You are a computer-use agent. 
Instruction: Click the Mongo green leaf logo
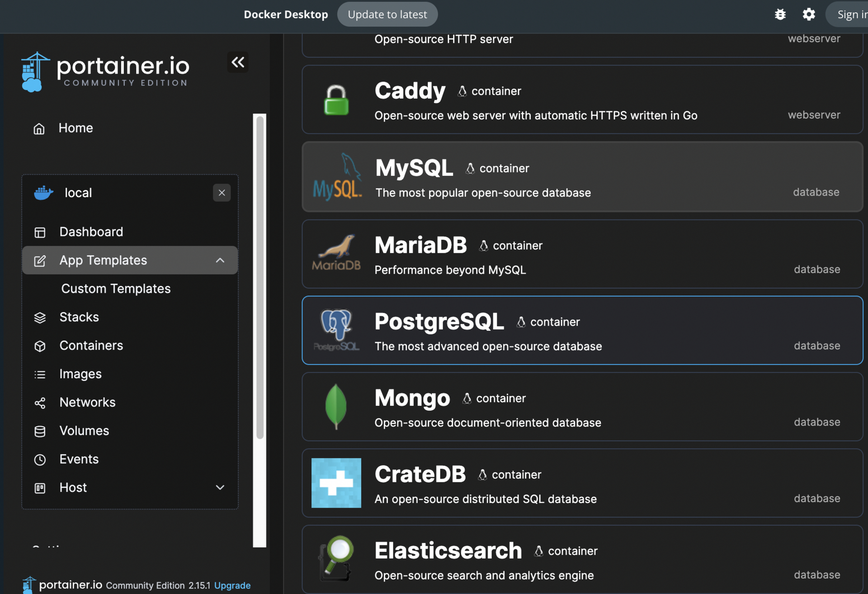pyautogui.click(x=336, y=406)
